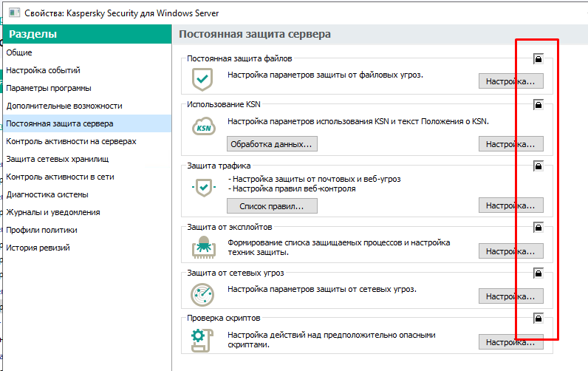Go to Контроль активности на серверах section
Image resolution: width=588 pixels, height=371 pixels.
coord(71,141)
